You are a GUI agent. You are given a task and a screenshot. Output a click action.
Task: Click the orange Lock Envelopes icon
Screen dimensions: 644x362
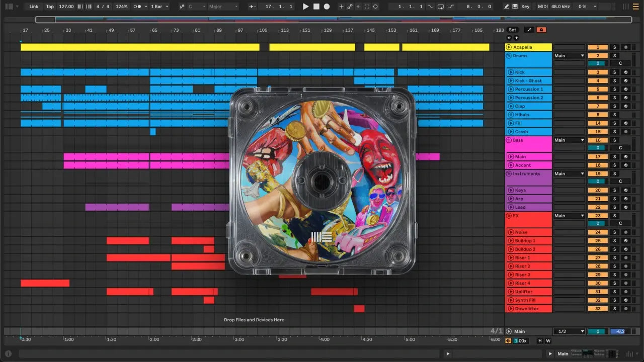(541, 30)
